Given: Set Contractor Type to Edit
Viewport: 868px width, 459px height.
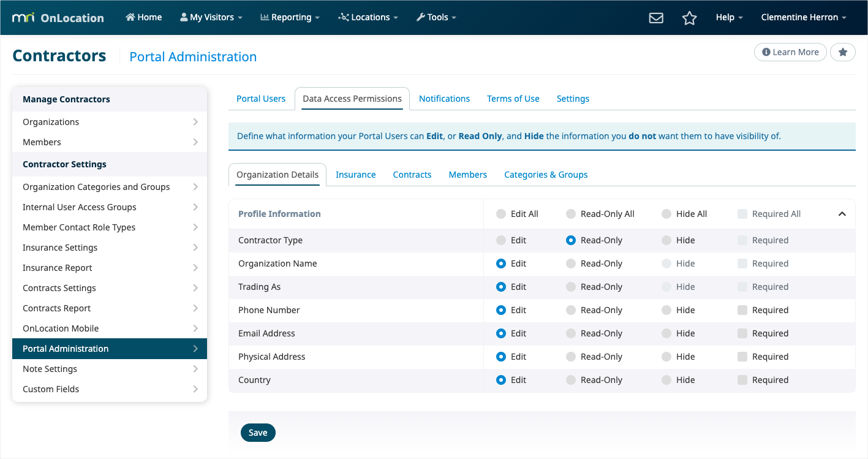Looking at the screenshot, I should pos(501,240).
